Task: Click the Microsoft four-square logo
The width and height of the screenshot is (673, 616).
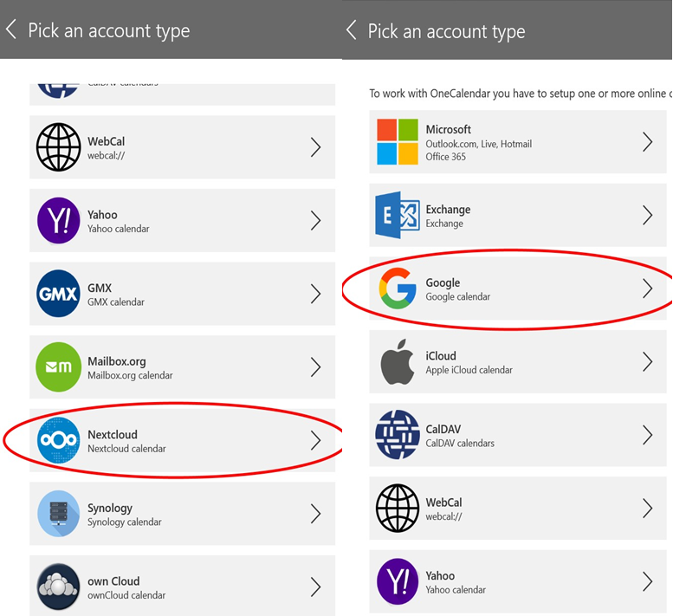Action: [398, 142]
